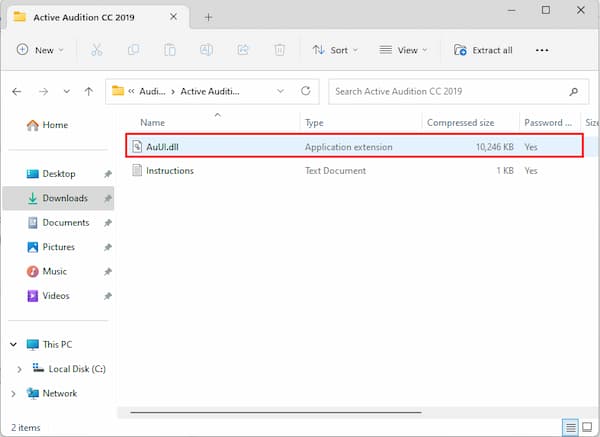Refresh the current folder view

pyautogui.click(x=305, y=91)
